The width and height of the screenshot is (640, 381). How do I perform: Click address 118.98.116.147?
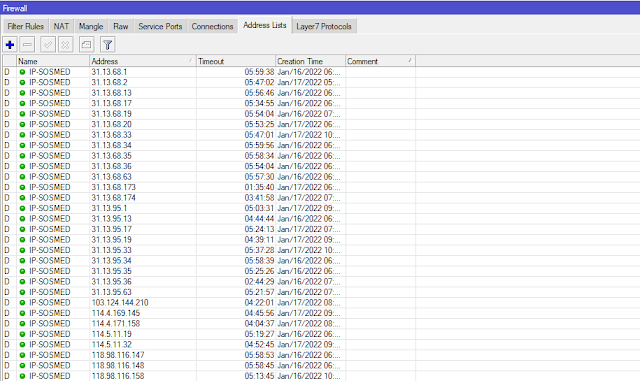coord(118,355)
